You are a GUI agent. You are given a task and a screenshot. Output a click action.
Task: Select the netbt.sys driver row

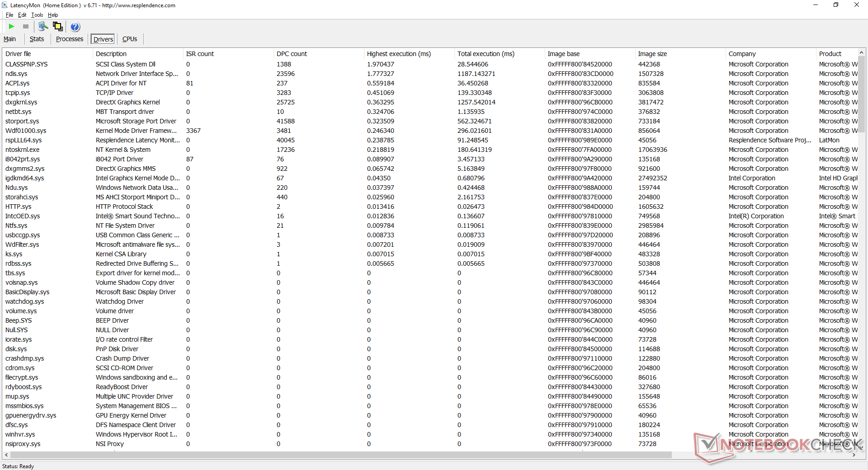tap(430, 112)
